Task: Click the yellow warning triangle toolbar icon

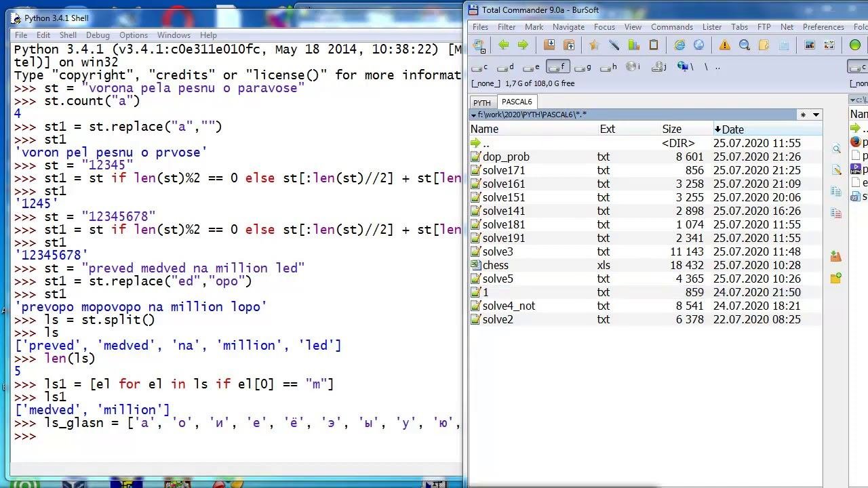Action: [x=724, y=45]
